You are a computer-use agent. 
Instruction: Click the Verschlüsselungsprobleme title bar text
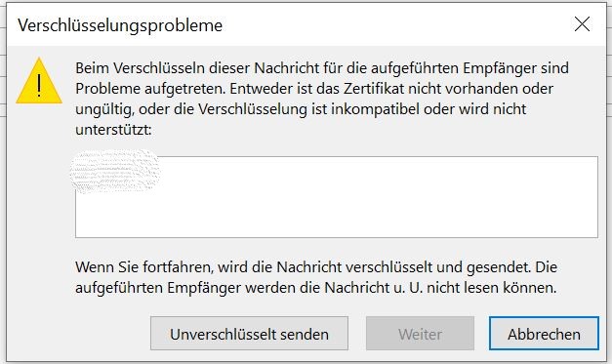point(120,25)
